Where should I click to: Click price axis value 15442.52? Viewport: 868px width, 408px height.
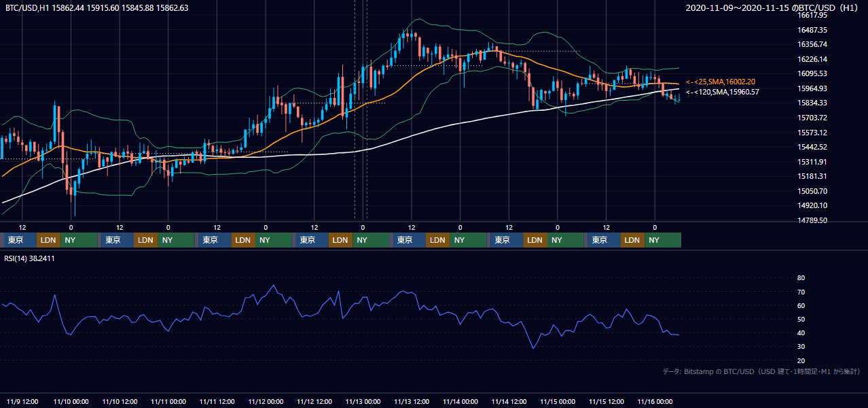point(812,147)
